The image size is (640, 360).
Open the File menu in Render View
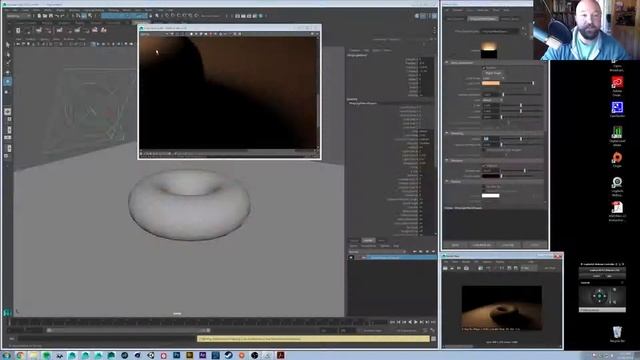(447, 262)
